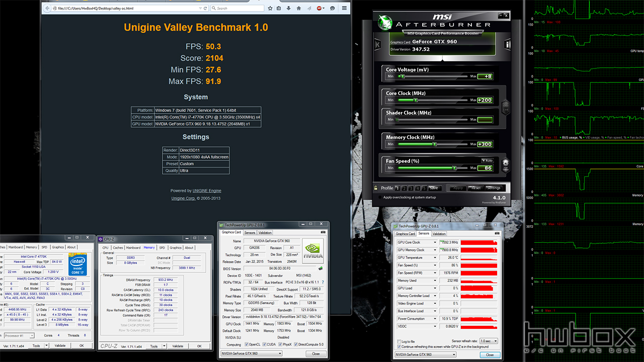Click Afterburner Save profile button
The height and width of the screenshot is (362, 644).
click(434, 188)
